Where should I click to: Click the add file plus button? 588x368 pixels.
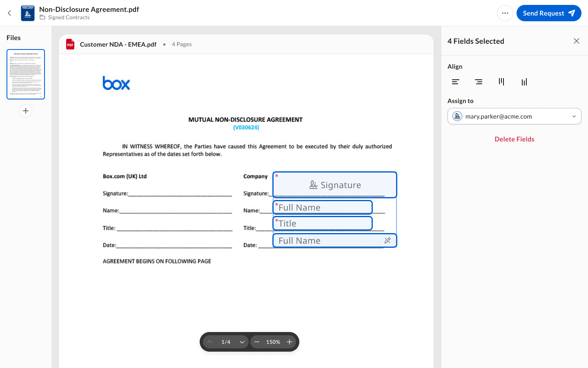coord(26,111)
